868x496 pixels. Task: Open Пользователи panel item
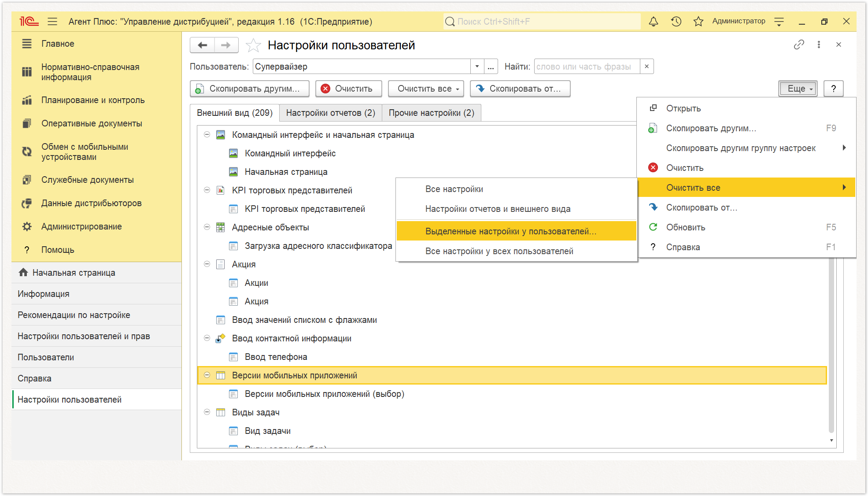97,357
